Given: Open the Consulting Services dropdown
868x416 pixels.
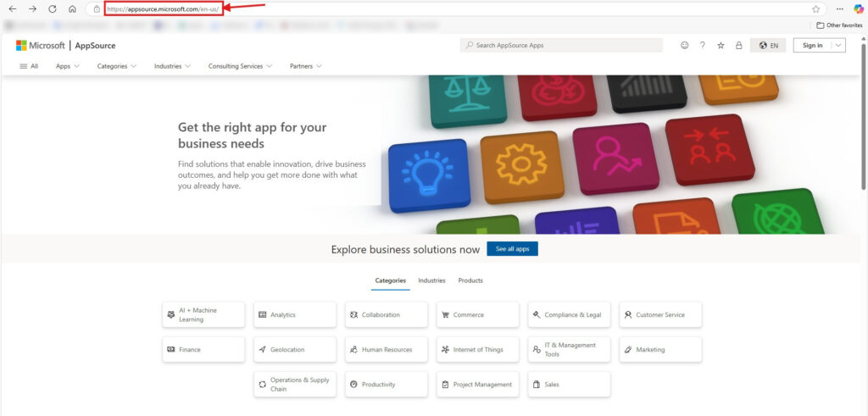Looking at the screenshot, I should click(x=240, y=66).
